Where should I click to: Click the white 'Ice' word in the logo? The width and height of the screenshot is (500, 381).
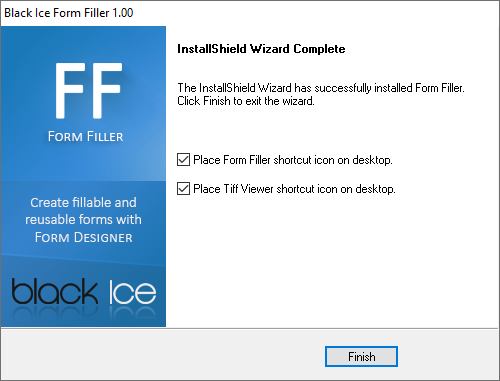coord(132,292)
